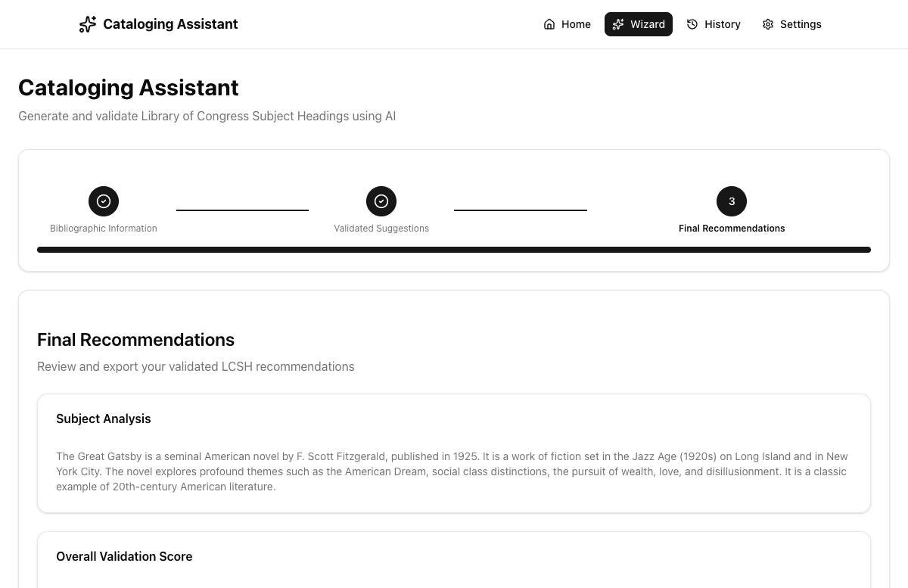Click the Validated Suggestions checkmark step circle

381,201
